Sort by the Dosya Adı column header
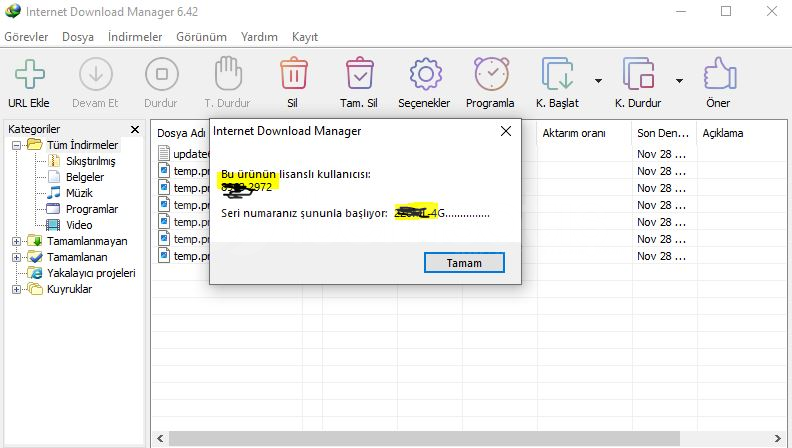The height and width of the screenshot is (448, 792). click(181, 133)
